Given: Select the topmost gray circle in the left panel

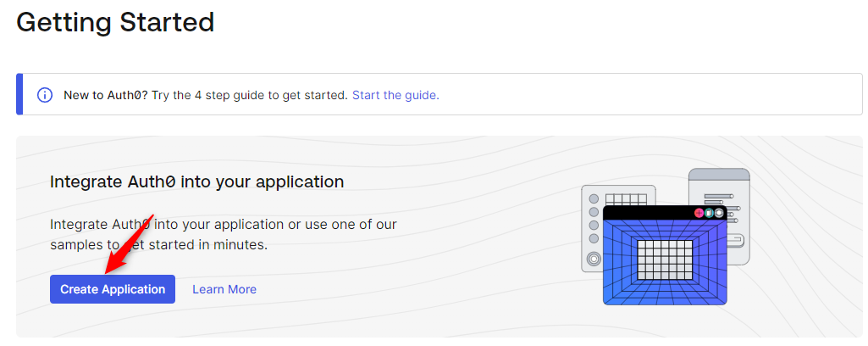Looking at the screenshot, I should click(594, 198).
